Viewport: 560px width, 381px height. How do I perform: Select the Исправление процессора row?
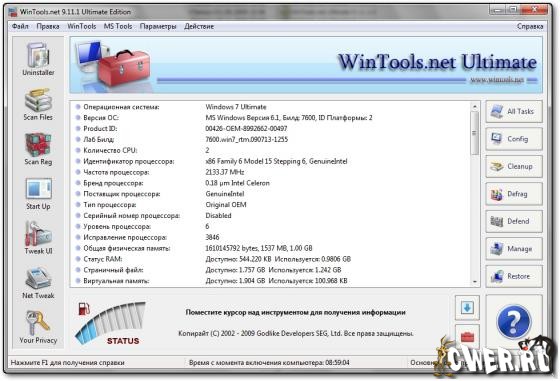point(271,237)
